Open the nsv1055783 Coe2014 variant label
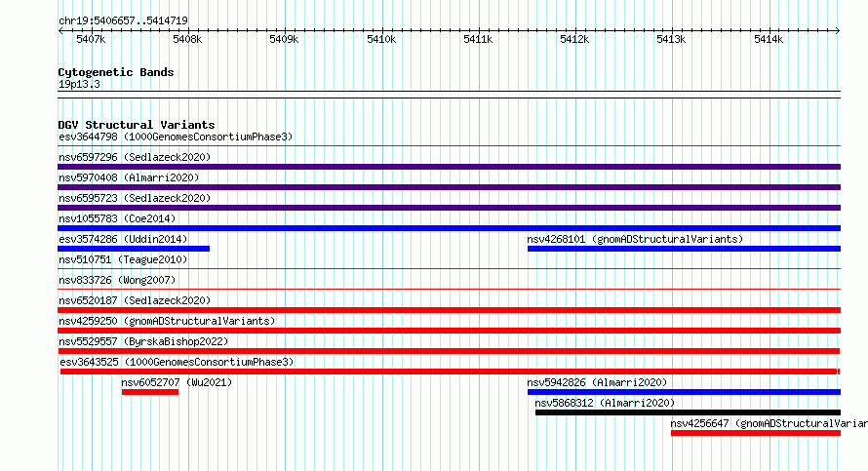Screen dimensions: 868x471 tap(117, 218)
